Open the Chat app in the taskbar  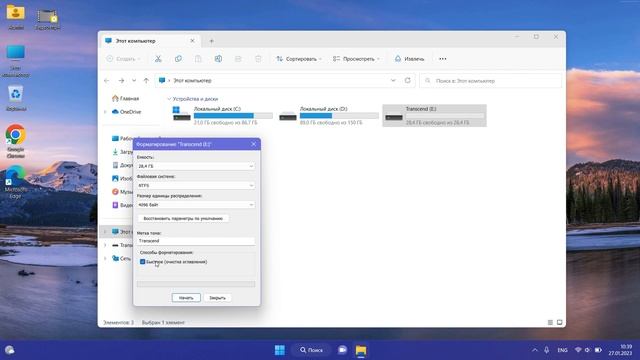[x=342, y=350]
